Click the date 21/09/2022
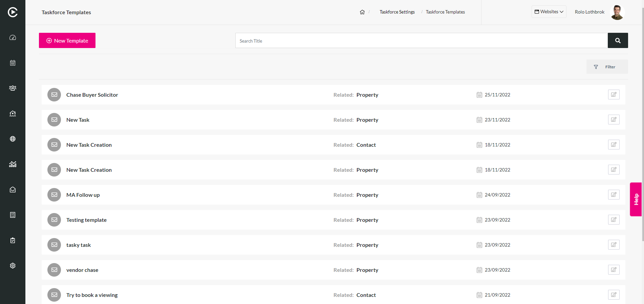 (x=497, y=295)
